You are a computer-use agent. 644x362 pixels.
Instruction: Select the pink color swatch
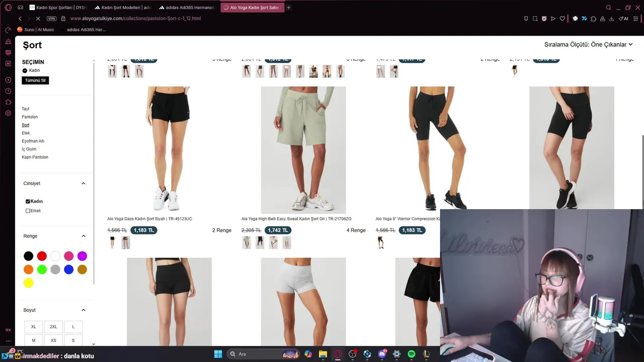tap(69, 256)
